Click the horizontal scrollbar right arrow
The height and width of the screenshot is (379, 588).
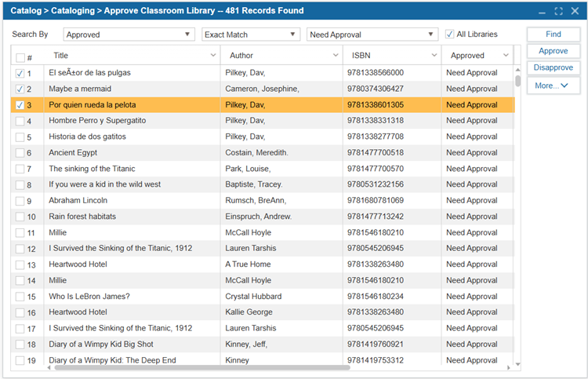[509, 368]
